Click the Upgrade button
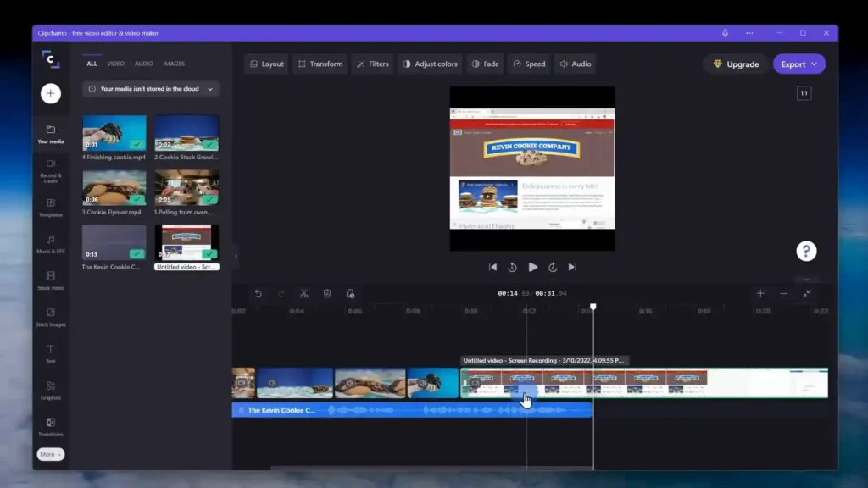The width and height of the screenshot is (868, 488). pyautogui.click(x=735, y=64)
